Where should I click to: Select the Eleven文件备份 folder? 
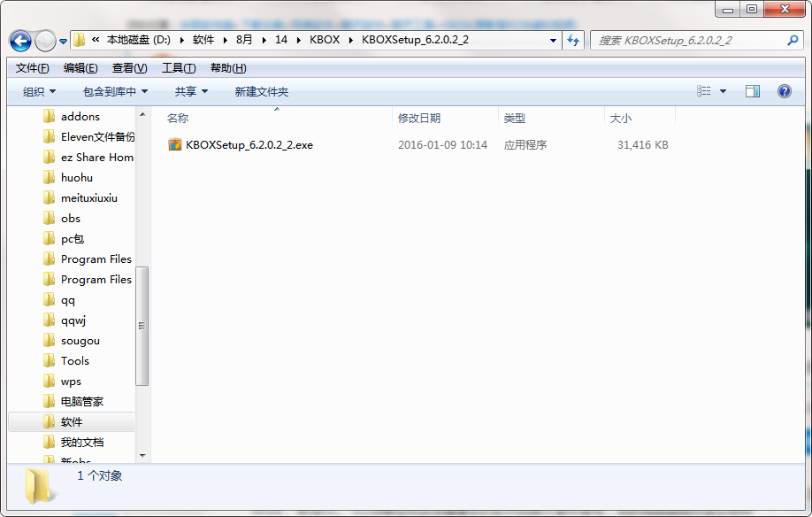coord(98,136)
